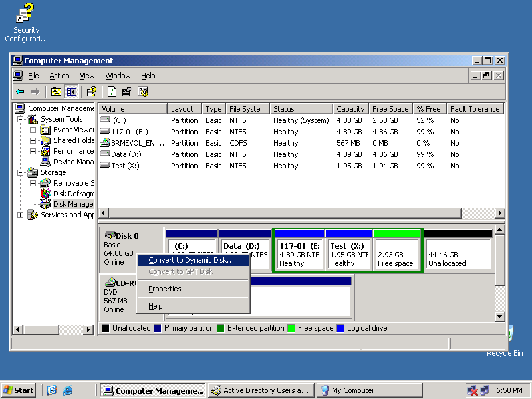The width and height of the screenshot is (532, 399).
Task: Click the inner MDI Restore window button
Action: [487, 76]
